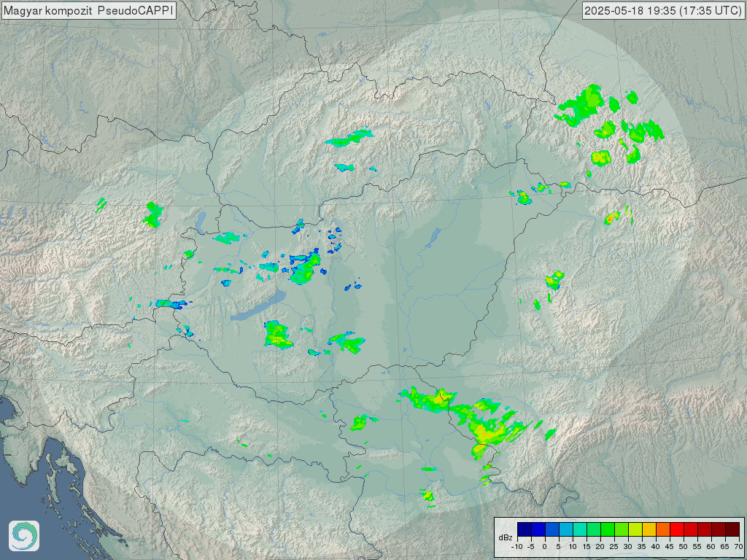Screen dimensions: 747x560
Task: Select the darkest navy -10 to -5 swatch
Action: point(524,529)
